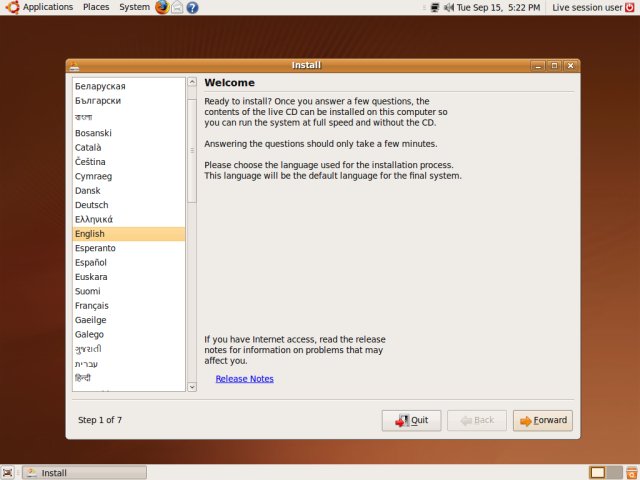Viewport: 640px width, 480px height.
Task: Select Galego language
Action: 129,334
